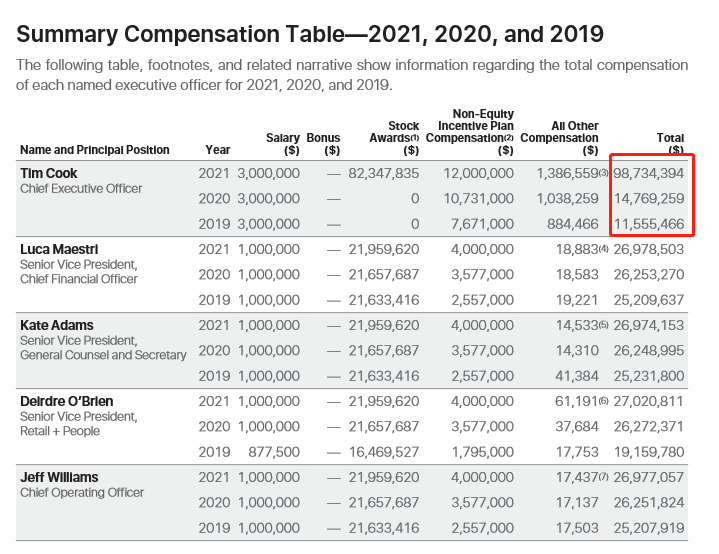
Task: Click other compensation 884,466
Action: (572, 224)
